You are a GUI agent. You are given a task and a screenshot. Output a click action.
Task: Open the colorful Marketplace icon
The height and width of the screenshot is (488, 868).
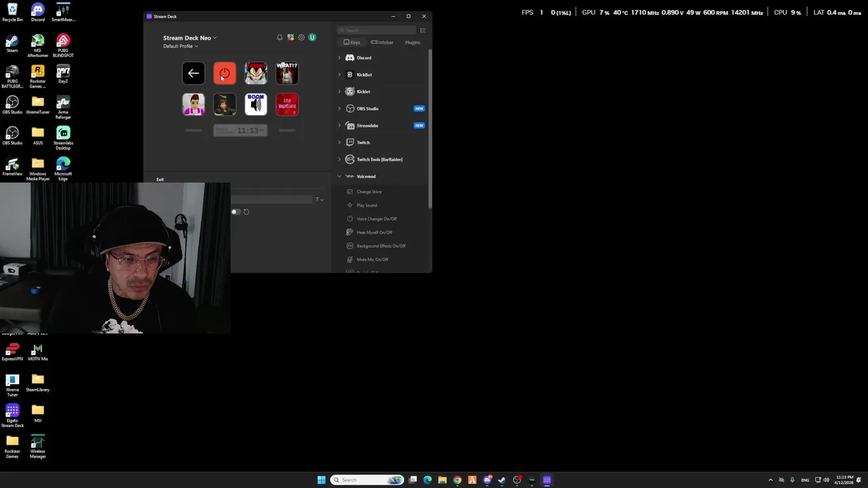coord(290,37)
